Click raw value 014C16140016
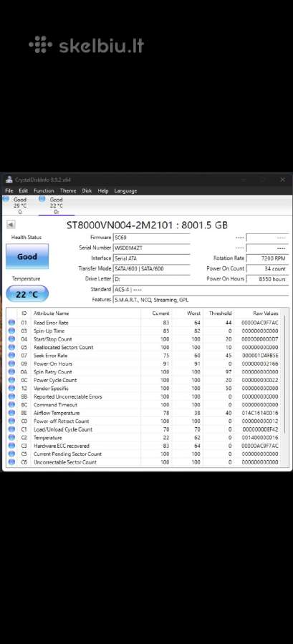 [260, 413]
